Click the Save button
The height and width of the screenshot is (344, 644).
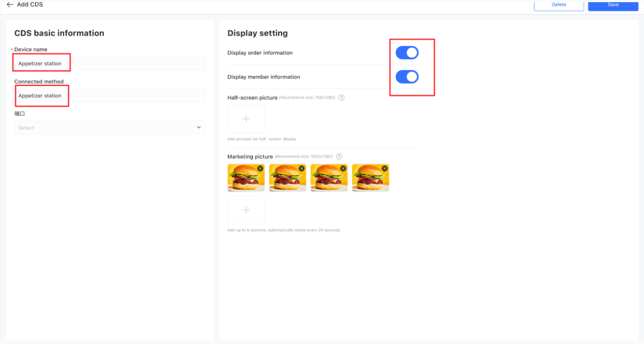612,5
